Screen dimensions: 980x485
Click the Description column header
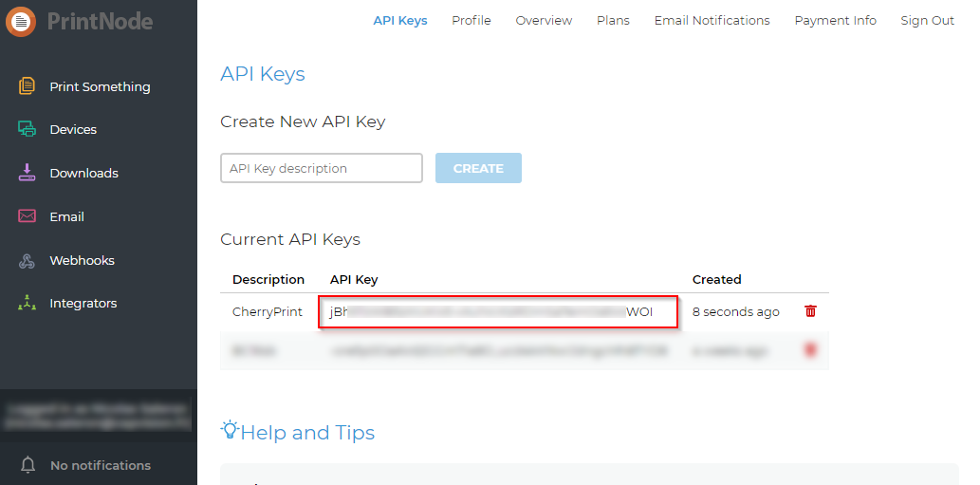point(268,279)
